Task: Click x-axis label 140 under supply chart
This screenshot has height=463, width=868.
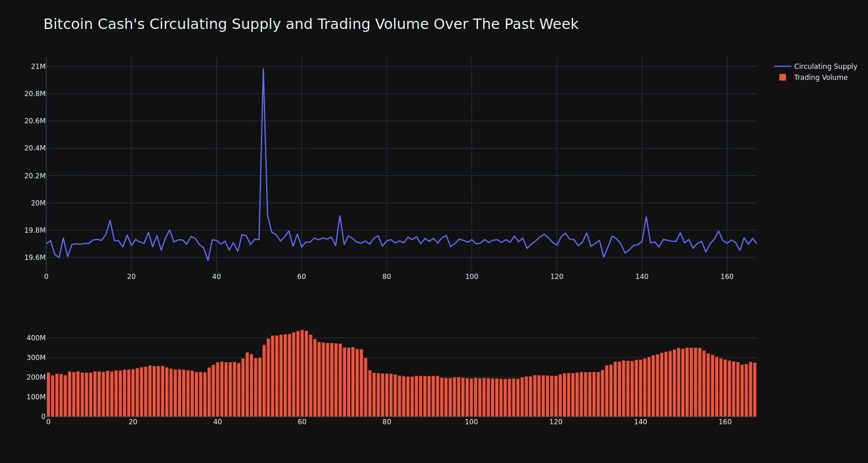Action: coord(642,277)
